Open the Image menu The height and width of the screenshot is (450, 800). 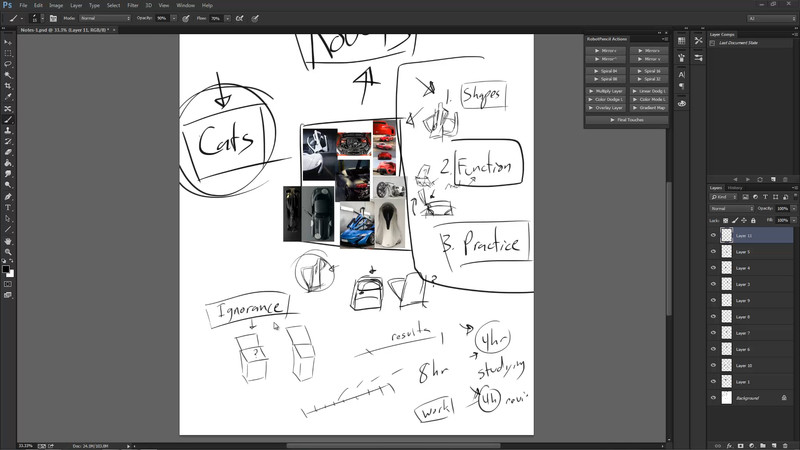pyautogui.click(x=56, y=5)
